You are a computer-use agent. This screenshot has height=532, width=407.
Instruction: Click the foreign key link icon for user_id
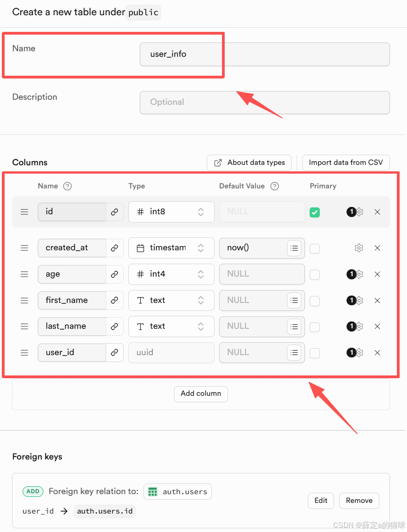point(114,352)
